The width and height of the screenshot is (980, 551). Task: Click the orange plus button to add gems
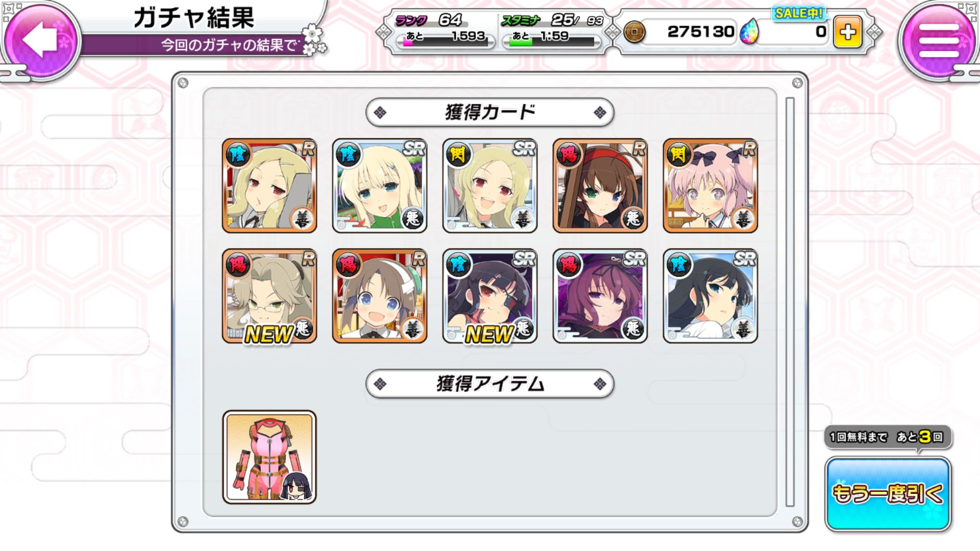tap(848, 32)
